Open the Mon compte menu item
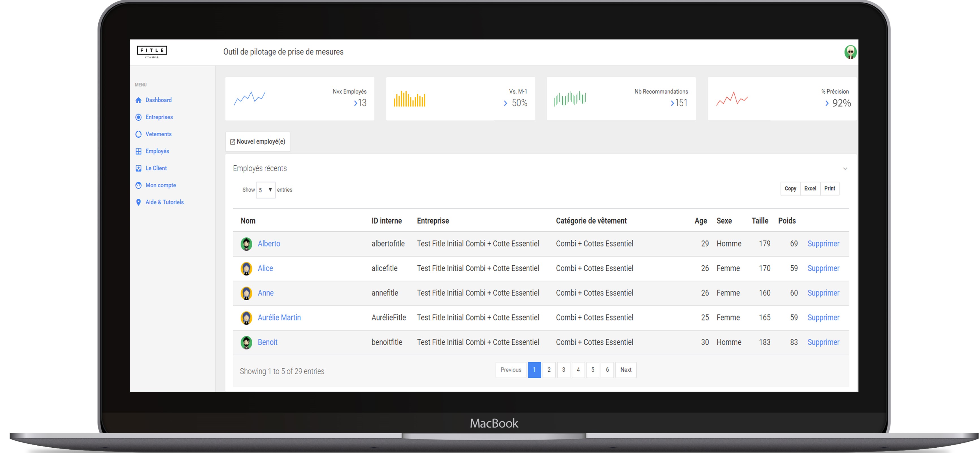 [x=161, y=185]
